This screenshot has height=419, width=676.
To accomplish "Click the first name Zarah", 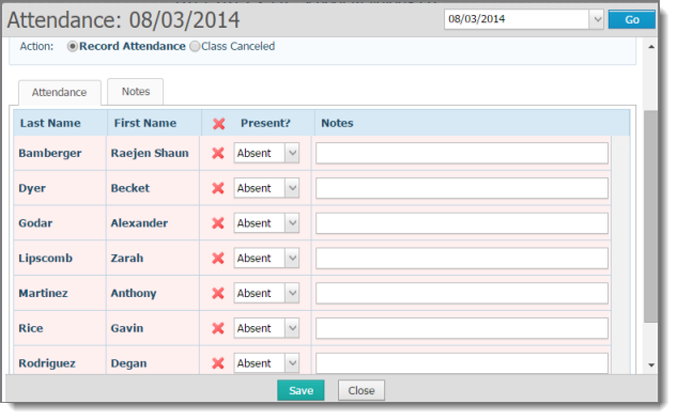I will click(127, 258).
